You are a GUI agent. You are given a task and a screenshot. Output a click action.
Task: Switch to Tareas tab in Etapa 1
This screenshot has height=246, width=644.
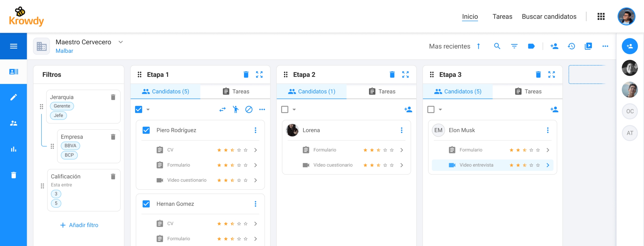point(235,91)
